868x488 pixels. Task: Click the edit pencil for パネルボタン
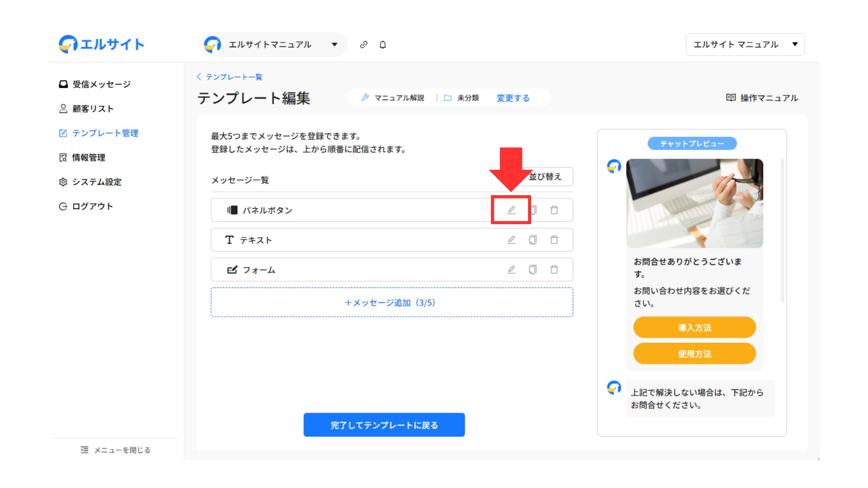pyautogui.click(x=511, y=210)
